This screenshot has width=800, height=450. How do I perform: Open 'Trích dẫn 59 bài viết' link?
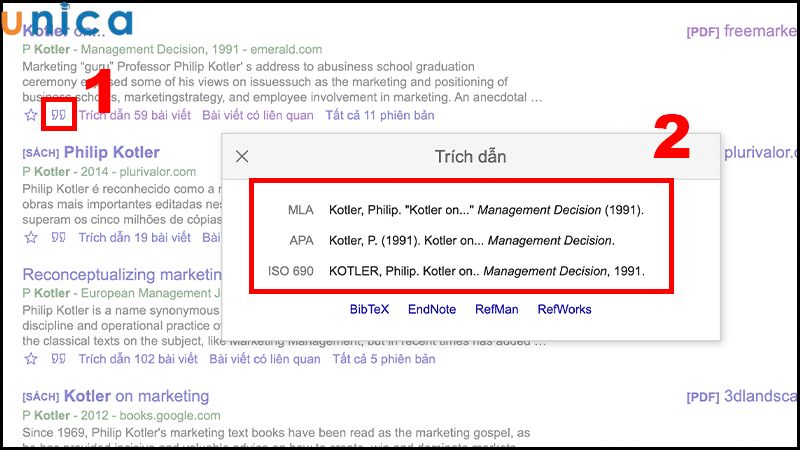tap(135, 115)
